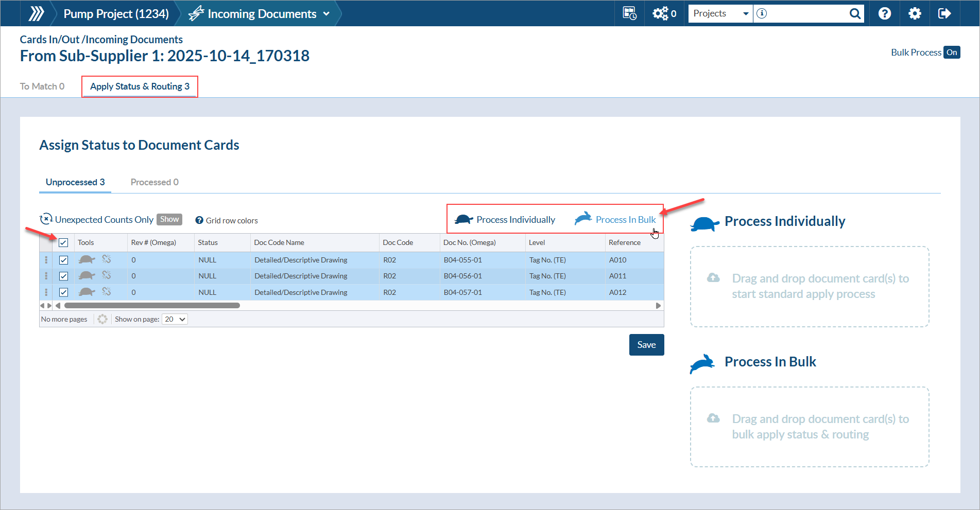Uncheck the checkbox for row B04-055-01

point(63,260)
